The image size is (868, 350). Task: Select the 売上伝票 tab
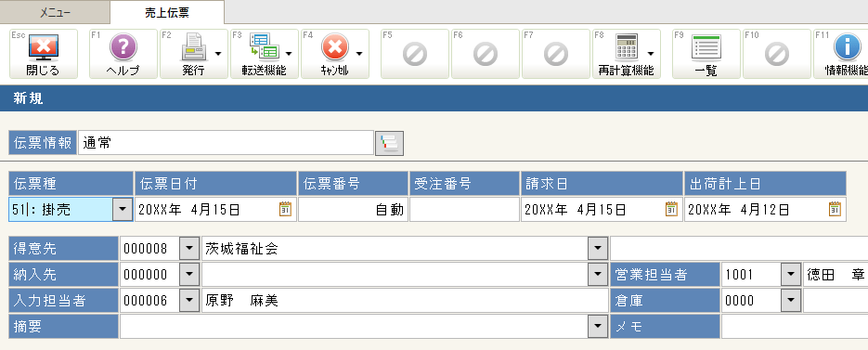(x=166, y=12)
